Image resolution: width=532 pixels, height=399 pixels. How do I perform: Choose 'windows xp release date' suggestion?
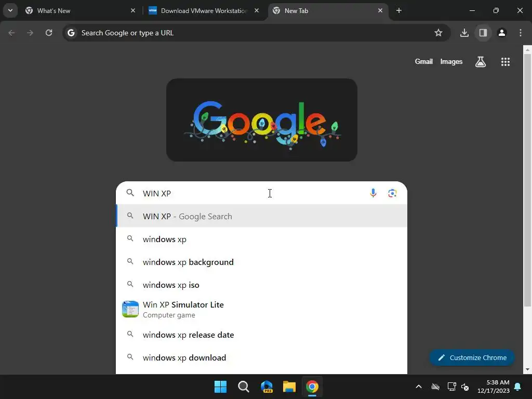(262, 335)
